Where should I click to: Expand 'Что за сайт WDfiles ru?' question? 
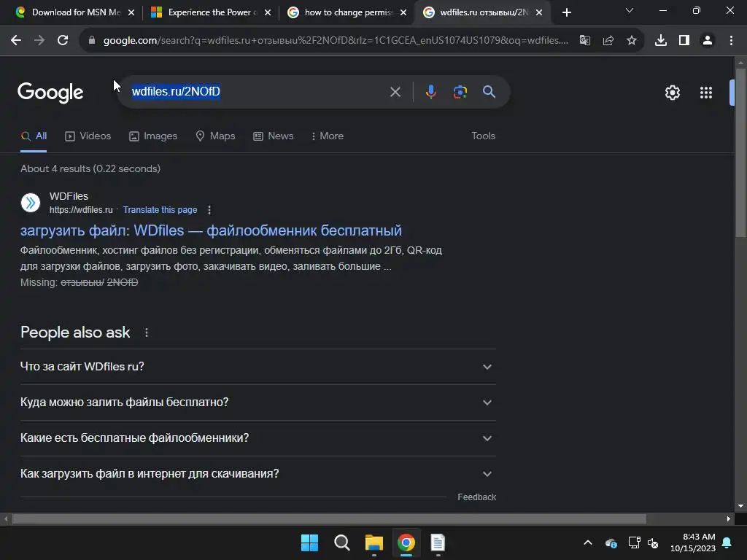point(258,367)
